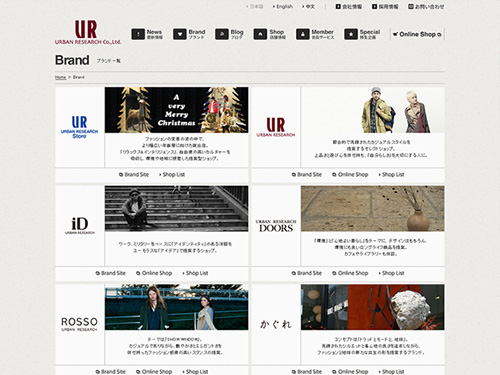The width and height of the screenshot is (500, 375).
Task: Click the Member person icon in the navigation
Action: (x=303, y=34)
